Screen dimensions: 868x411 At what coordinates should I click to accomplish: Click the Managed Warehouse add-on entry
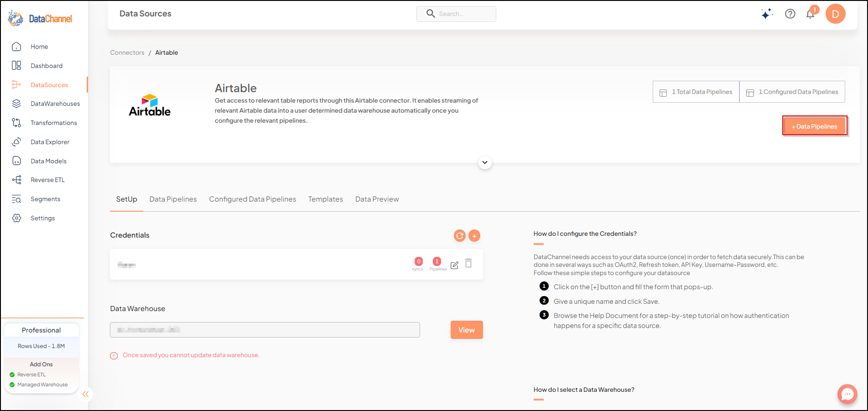pyautogui.click(x=39, y=385)
